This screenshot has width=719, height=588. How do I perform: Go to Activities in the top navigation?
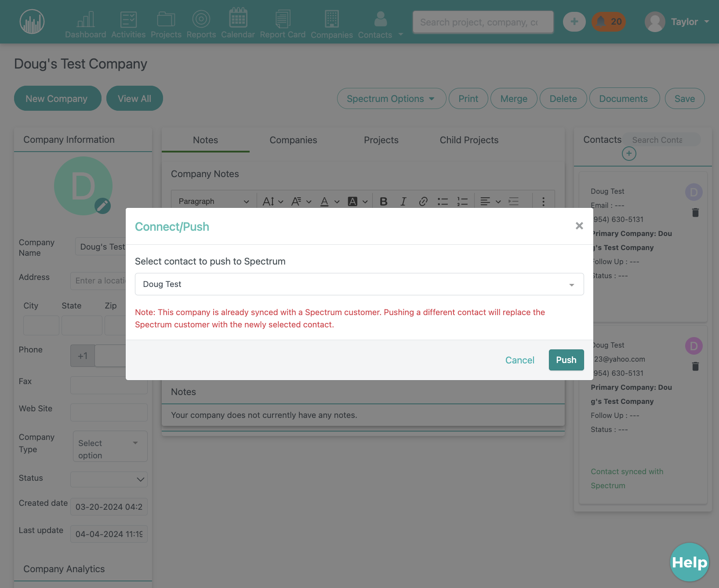pos(128,25)
